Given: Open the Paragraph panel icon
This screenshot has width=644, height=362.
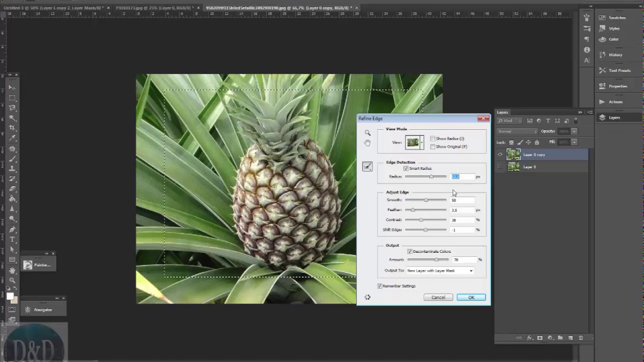Looking at the screenshot, I should pyautogui.click(x=587, y=39).
